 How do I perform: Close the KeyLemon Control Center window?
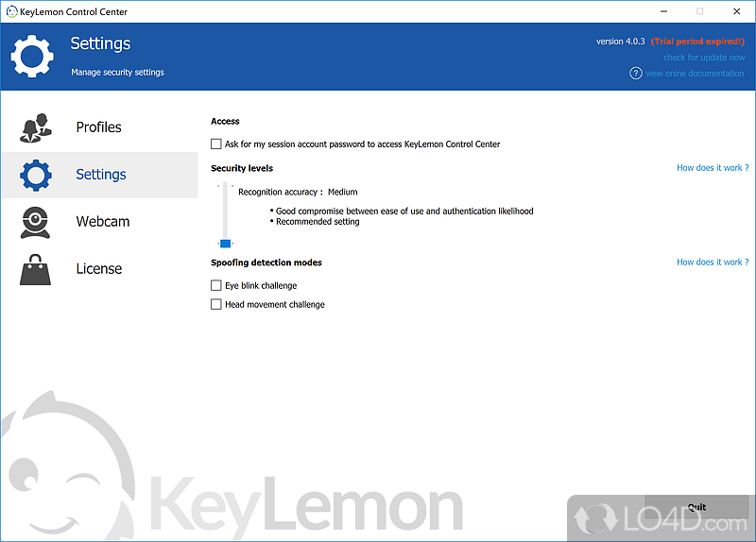coord(737,11)
